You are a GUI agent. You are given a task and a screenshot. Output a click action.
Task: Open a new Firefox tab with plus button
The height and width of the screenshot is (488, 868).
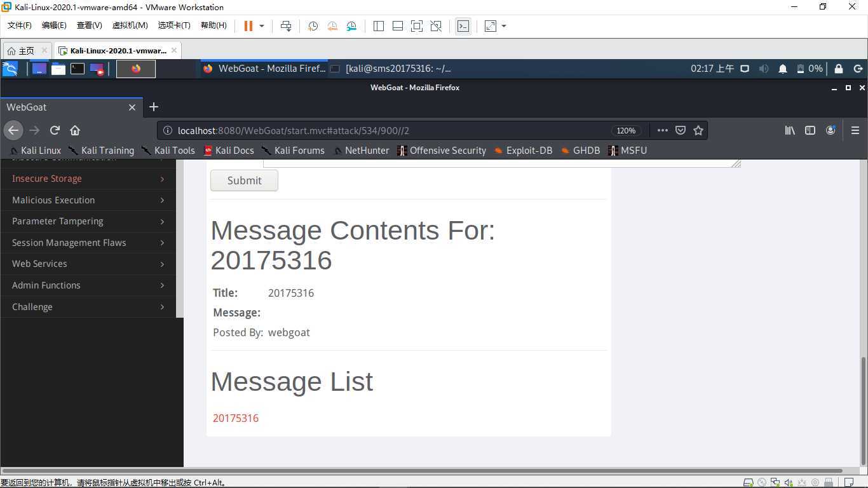click(153, 107)
